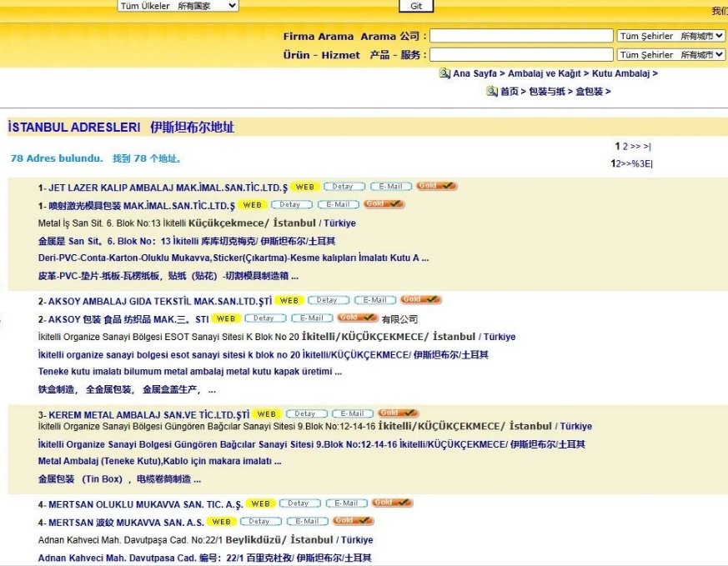Click the Chinese description '金属包装 (Tin Box)'
The height and width of the screenshot is (566, 728).
coord(119,479)
